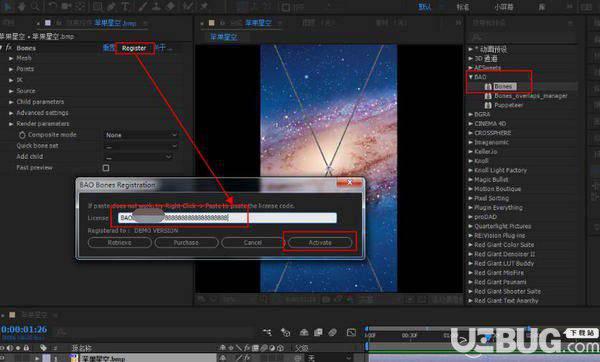This screenshot has width=600, height=362.
Task: Select the 苹果星空.bmp effect controls tab
Action: click(115, 23)
